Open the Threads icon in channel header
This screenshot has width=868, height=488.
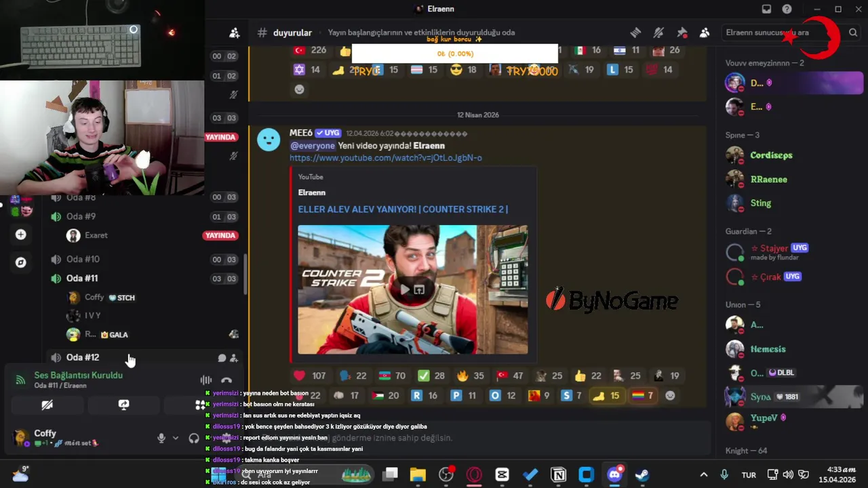pos(635,33)
